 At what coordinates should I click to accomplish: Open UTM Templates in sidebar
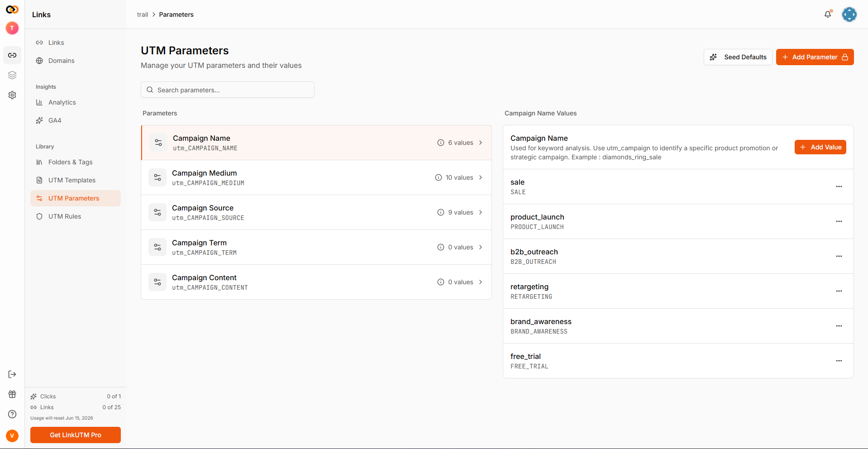click(76, 180)
